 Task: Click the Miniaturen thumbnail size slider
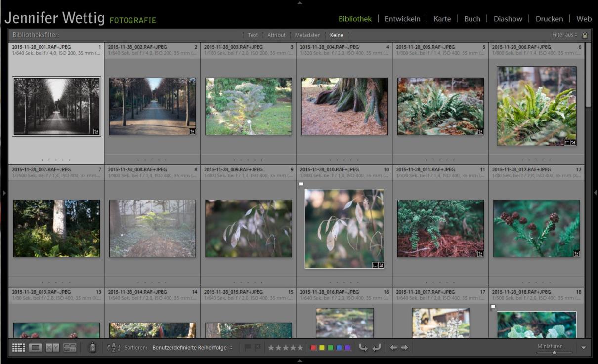point(555,352)
